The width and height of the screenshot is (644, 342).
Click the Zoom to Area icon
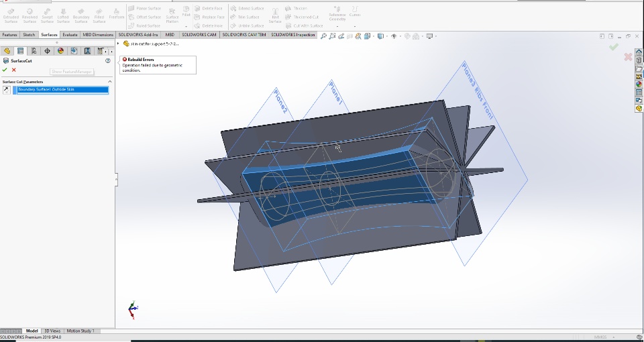coord(332,36)
